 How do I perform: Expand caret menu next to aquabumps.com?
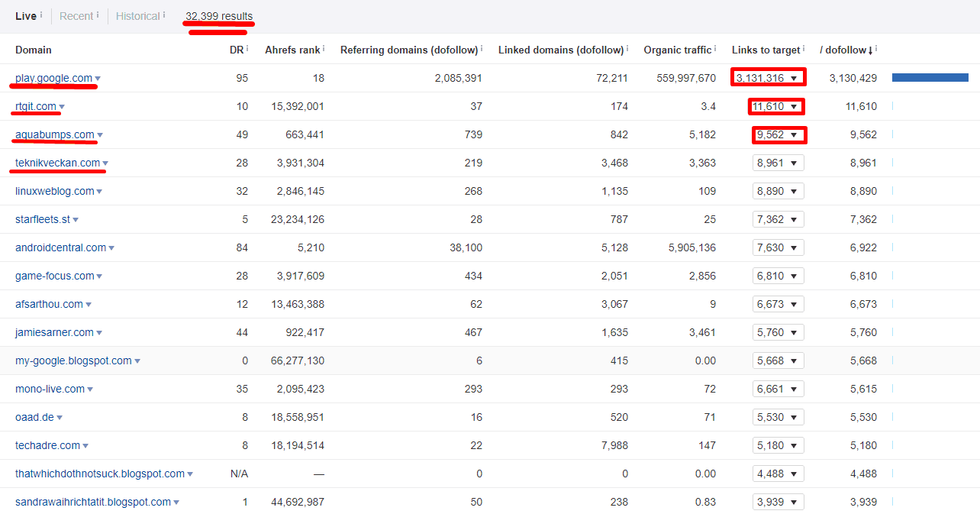click(x=100, y=135)
